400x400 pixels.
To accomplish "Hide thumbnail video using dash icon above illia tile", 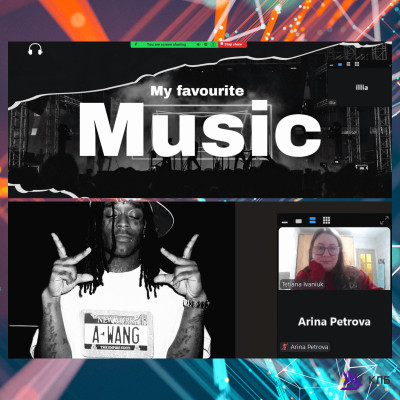I will pos(331,65).
